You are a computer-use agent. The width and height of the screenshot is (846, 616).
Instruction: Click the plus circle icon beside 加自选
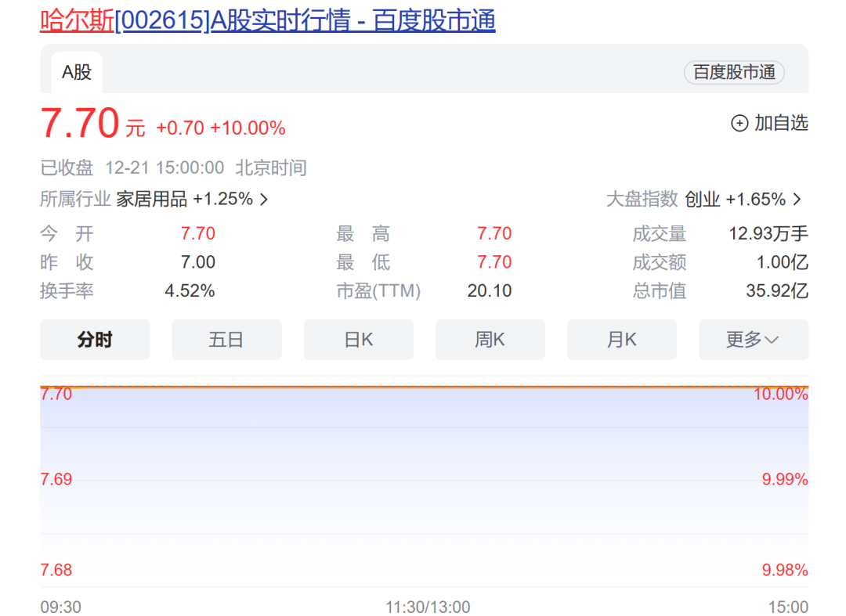pyautogui.click(x=739, y=124)
